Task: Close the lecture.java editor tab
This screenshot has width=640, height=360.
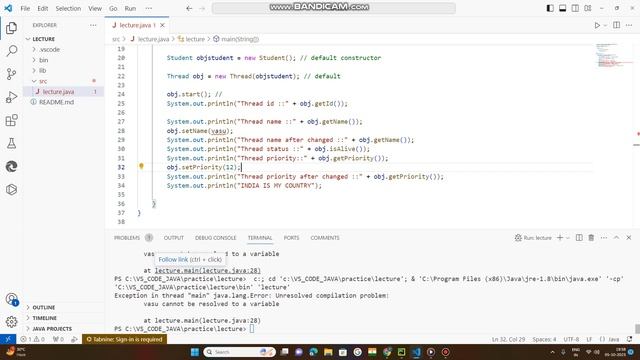Action: 162,25
